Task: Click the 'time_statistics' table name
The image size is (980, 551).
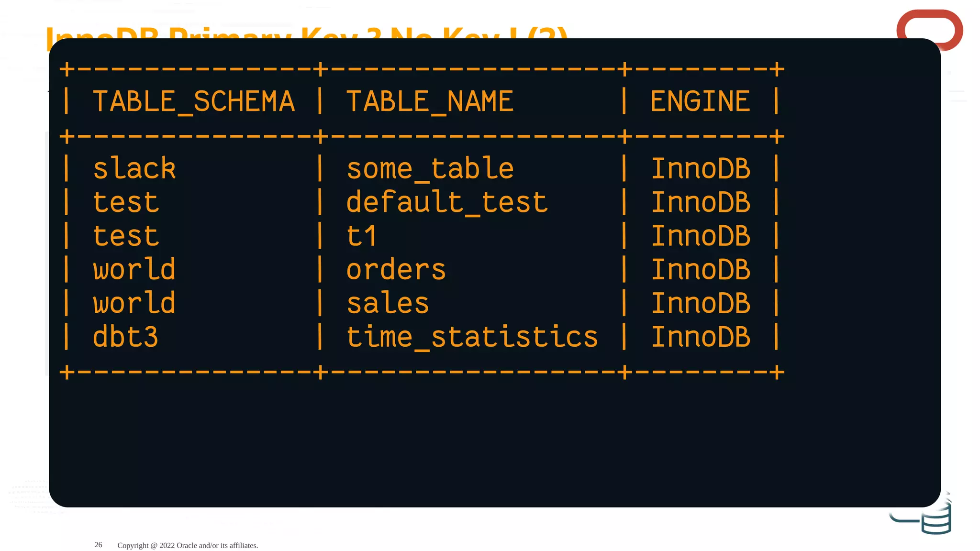Action: pyautogui.click(x=472, y=337)
